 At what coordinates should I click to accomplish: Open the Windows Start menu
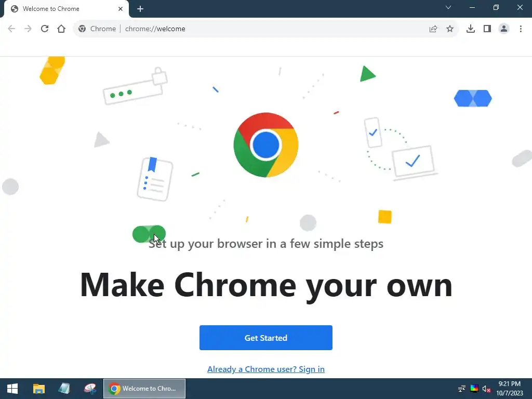coord(12,389)
